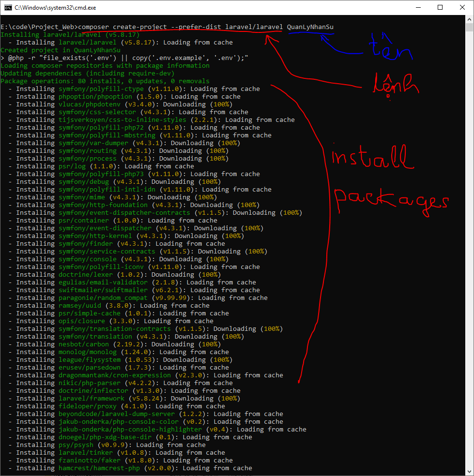
Task: Click the 'symfony/process' package name
Action: [88, 159]
